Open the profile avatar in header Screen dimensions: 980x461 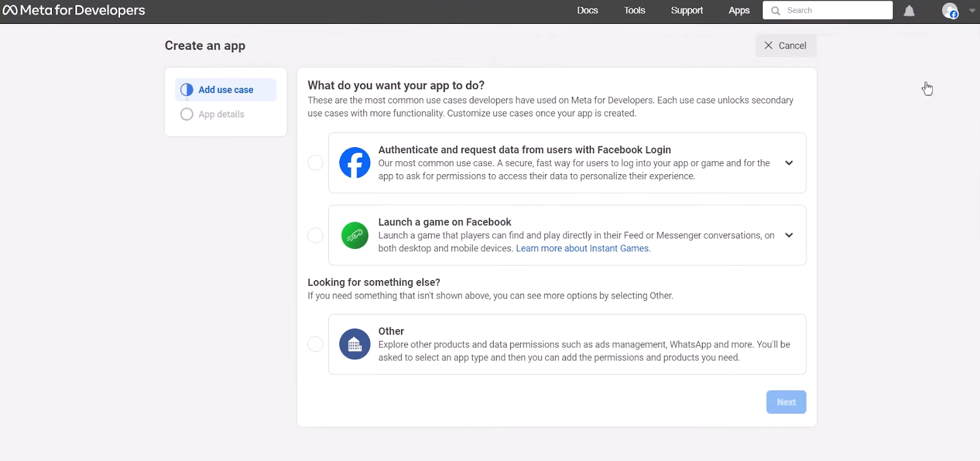click(950, 10)
